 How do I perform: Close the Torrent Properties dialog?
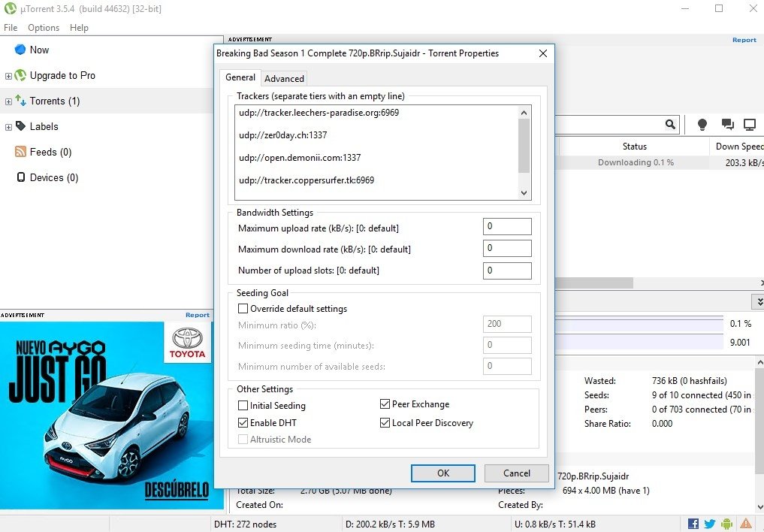point(543,53)
